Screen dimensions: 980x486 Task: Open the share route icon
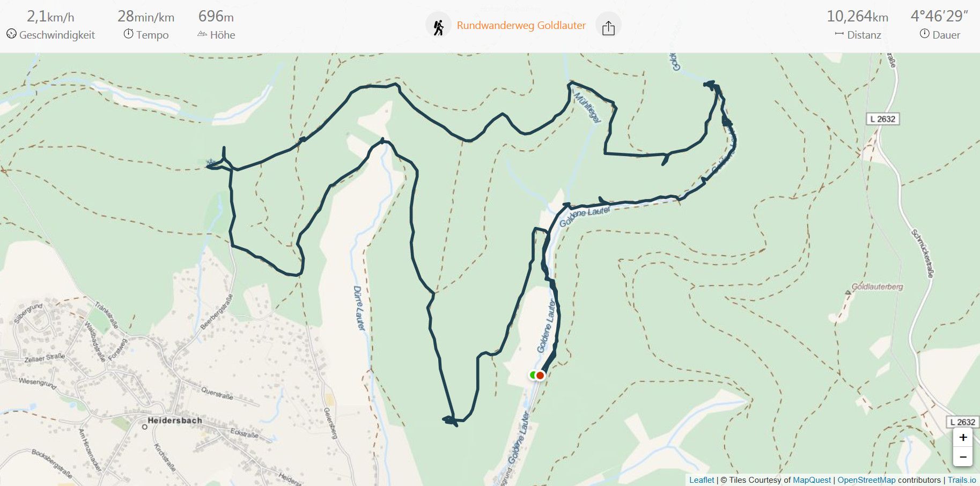click(608, 26)
